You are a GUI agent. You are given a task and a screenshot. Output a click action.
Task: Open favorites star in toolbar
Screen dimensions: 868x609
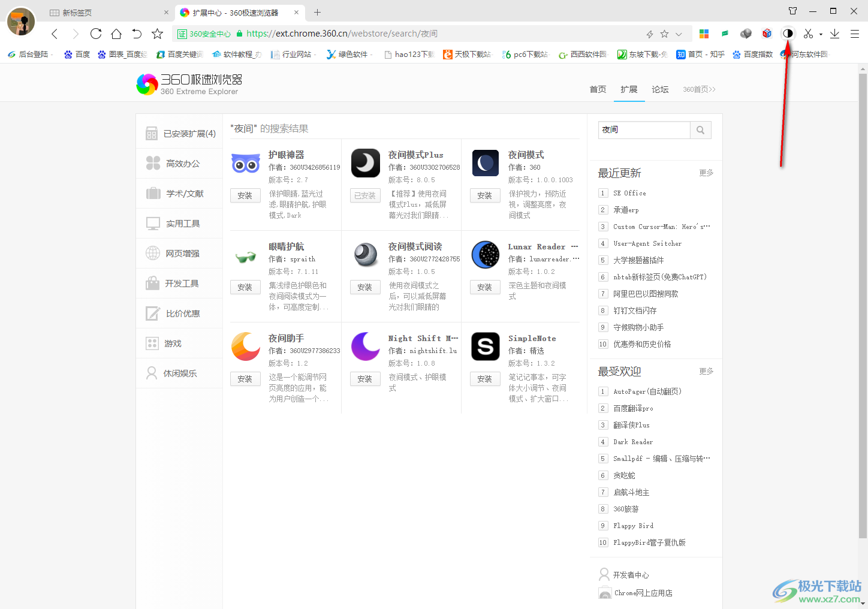coord(157,34)
